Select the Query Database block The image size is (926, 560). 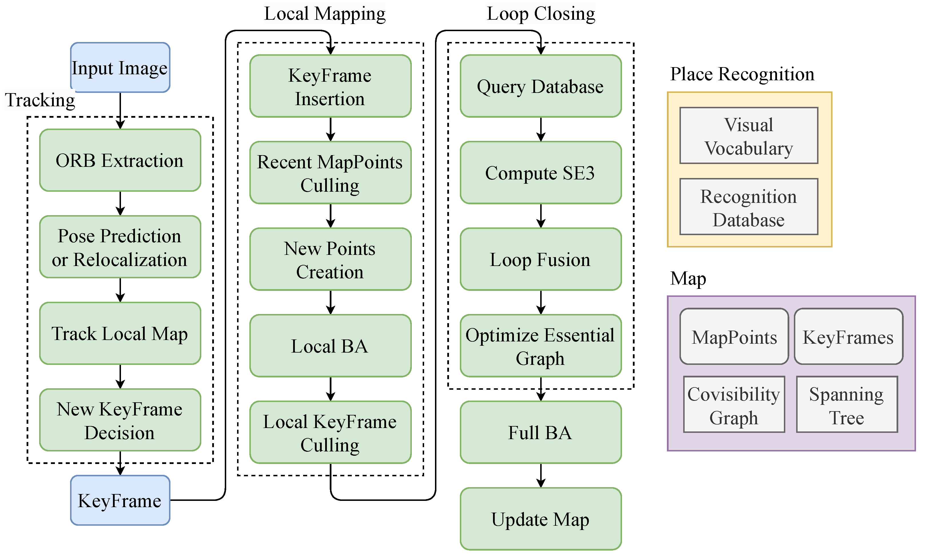click(541, 86)
